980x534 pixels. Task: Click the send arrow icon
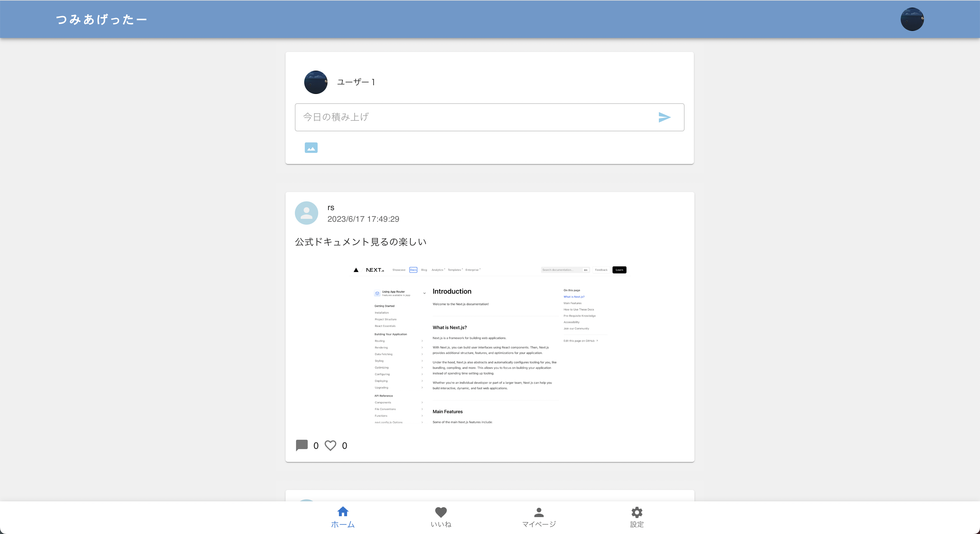(664, 117)
